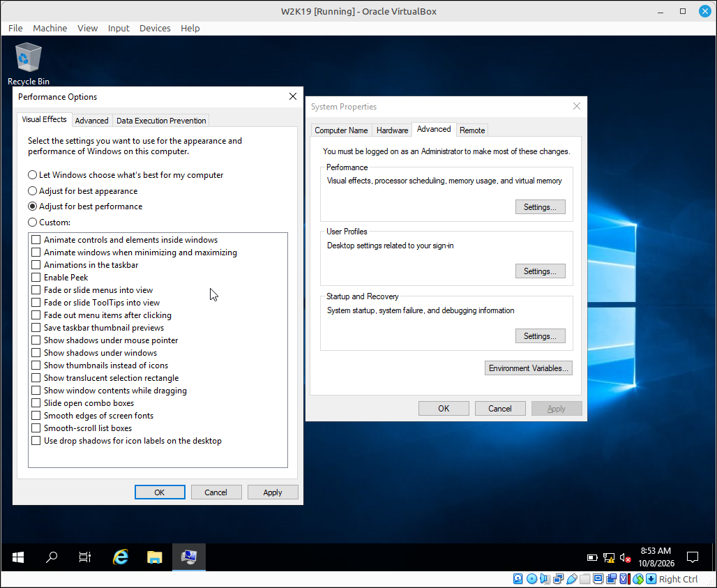This screenshot has width=717, height=588.
Task: Go to the Remote tab in System Properties
Action: point(472,130)
